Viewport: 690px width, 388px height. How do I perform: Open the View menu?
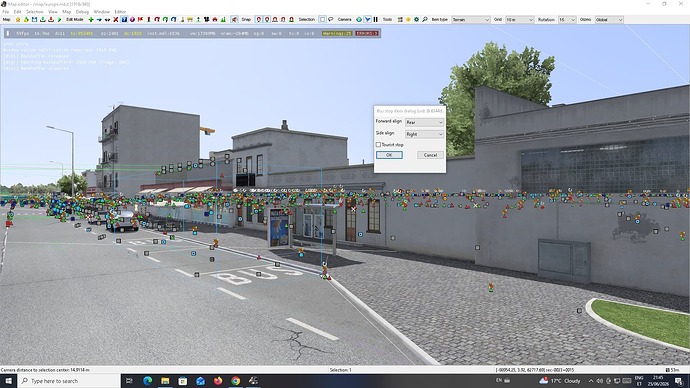point(53,12)
